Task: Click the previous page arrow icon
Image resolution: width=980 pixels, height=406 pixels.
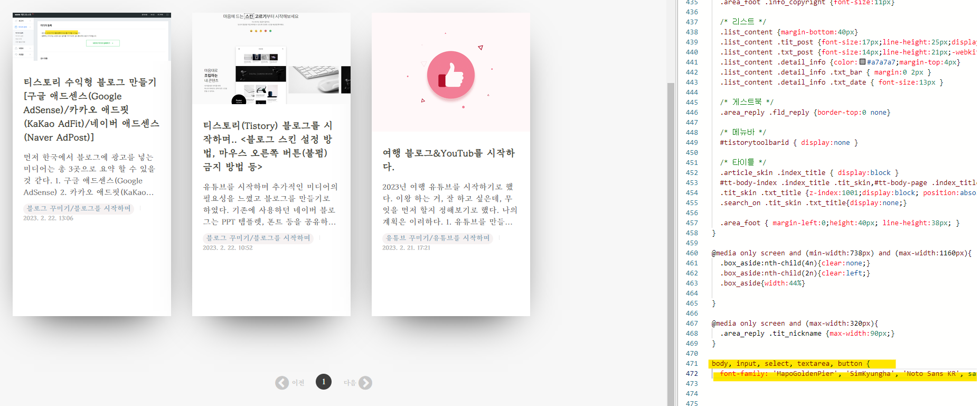Action: coord(282,383)
